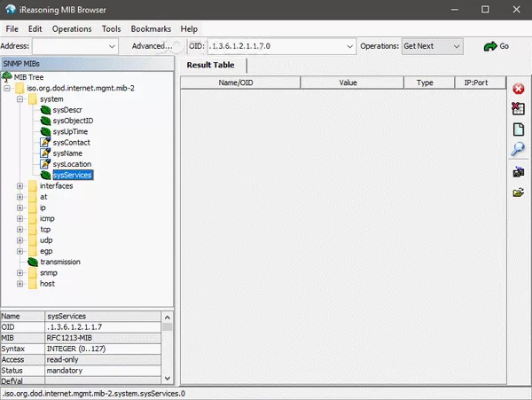Image resolution: width=532 pixels, height=400 pixels.
Task: Click the blank document icon in right toolbar
Action: click(519, 129)
